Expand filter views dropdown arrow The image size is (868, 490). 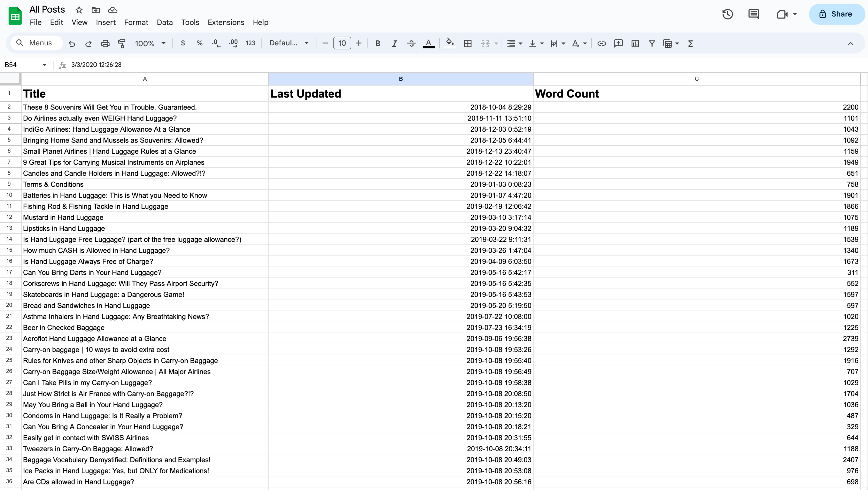click(x=677, y=43)
